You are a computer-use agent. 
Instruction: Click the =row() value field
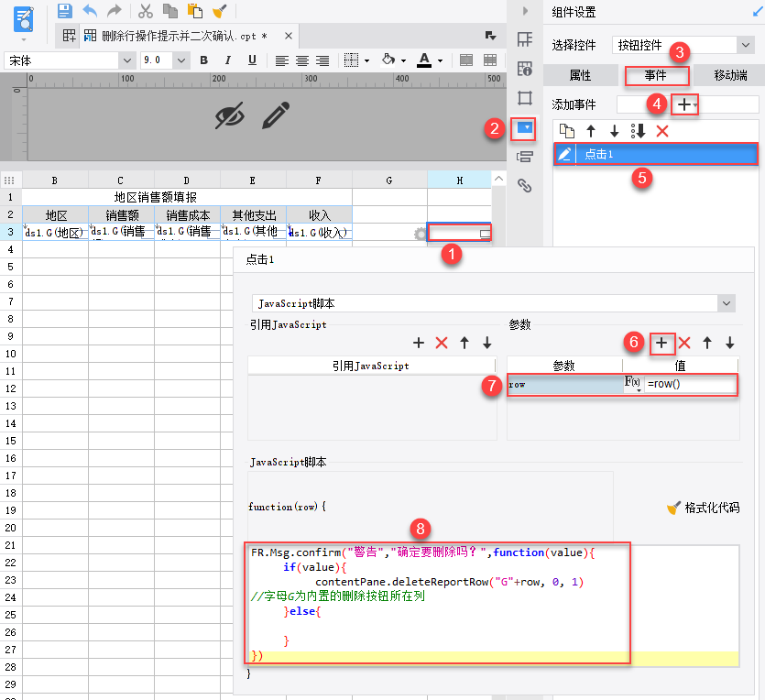tap(691, 385)
